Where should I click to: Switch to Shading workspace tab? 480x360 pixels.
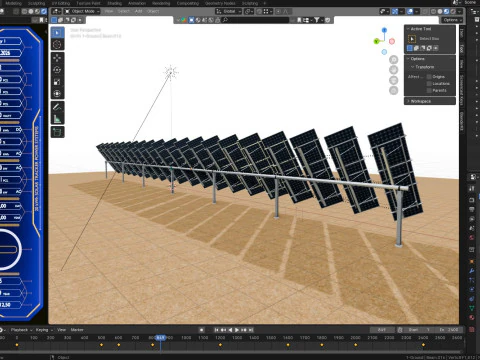click(x=114, y=3)
